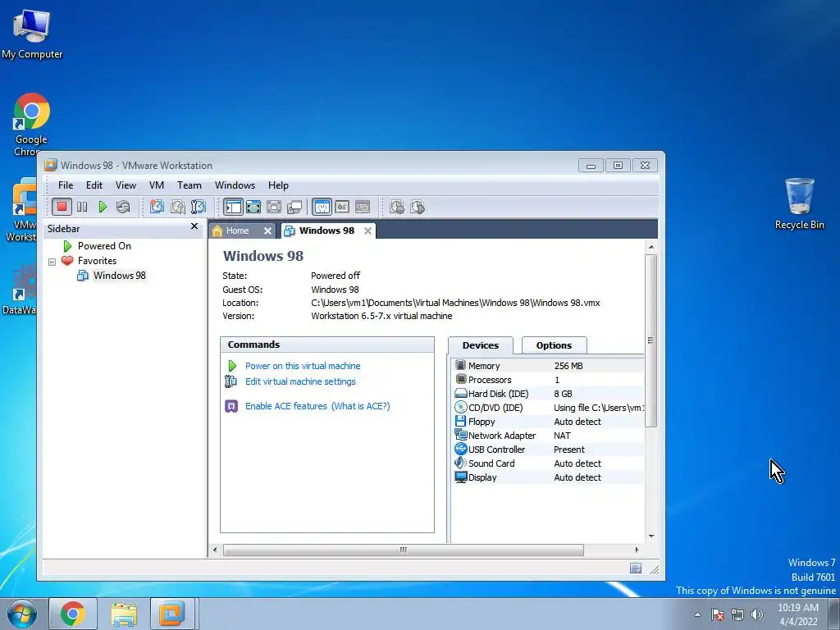Open the View menu
The width and height of the screenshot is (840, 630).
tap(126, 185)
